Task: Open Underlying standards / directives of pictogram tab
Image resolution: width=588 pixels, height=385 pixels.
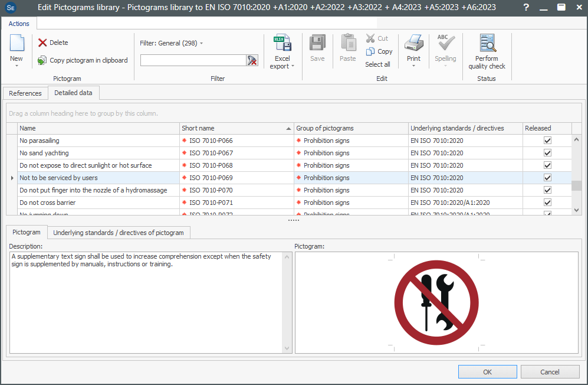Action: 119,233
